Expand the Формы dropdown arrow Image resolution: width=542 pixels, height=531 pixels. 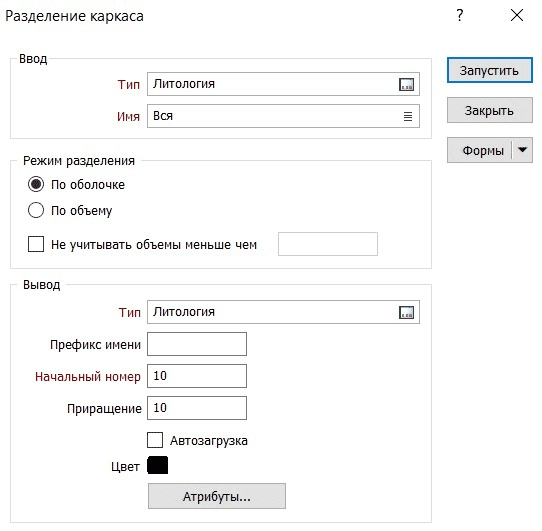click(x=523, y=150)
